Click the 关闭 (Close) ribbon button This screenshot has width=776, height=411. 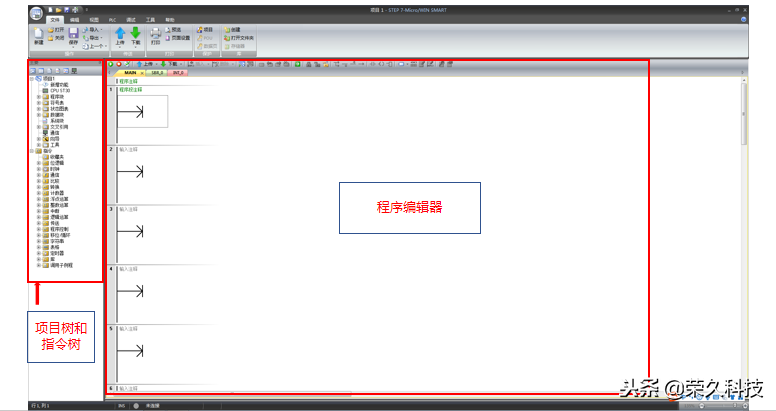56,38
